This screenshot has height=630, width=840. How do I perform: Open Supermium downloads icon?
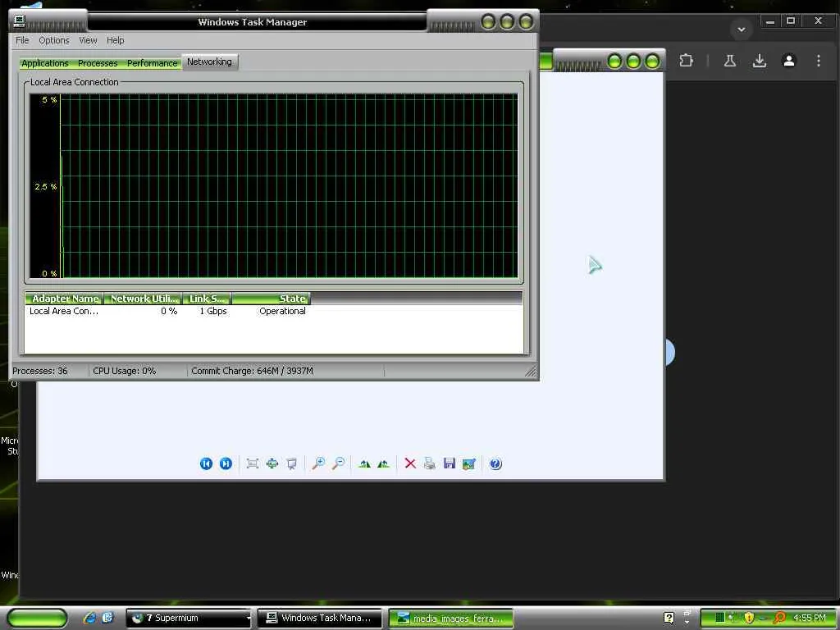click(x=759, y=61)
